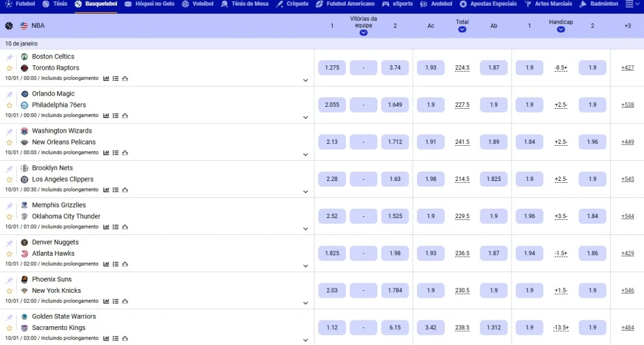This screenshot has height=345, width=644.
Task: Open venue icon for Denver Nuggets match
Action: tap(125, 264)
